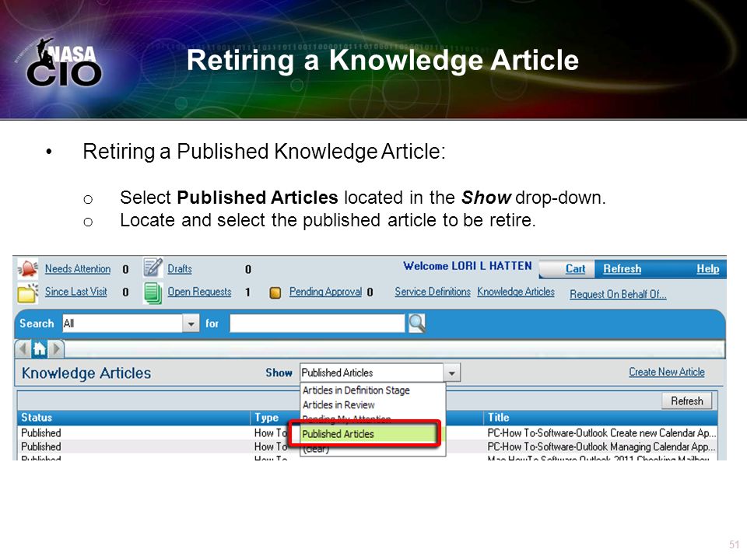
Task: Click Create New Article link
Action: 667,372
